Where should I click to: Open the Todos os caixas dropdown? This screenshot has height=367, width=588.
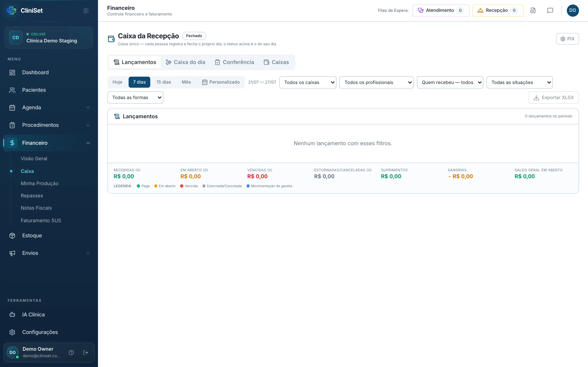click(x=308, y=82)
